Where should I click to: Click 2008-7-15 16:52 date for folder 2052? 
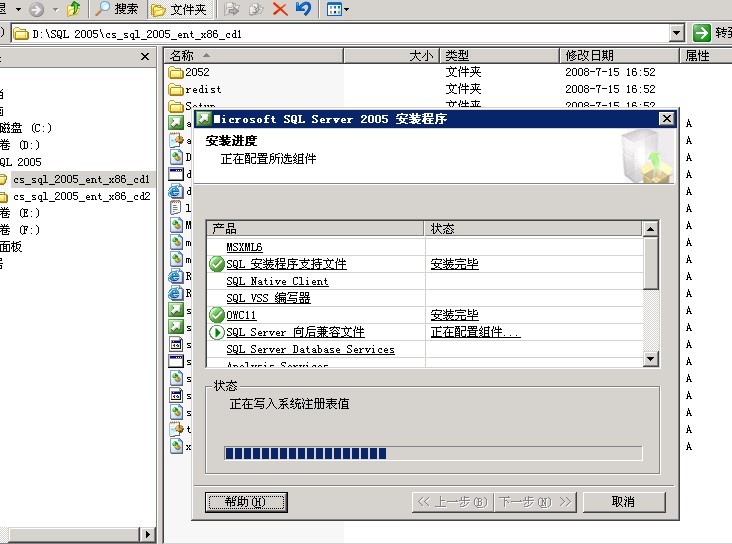point(610,72)
